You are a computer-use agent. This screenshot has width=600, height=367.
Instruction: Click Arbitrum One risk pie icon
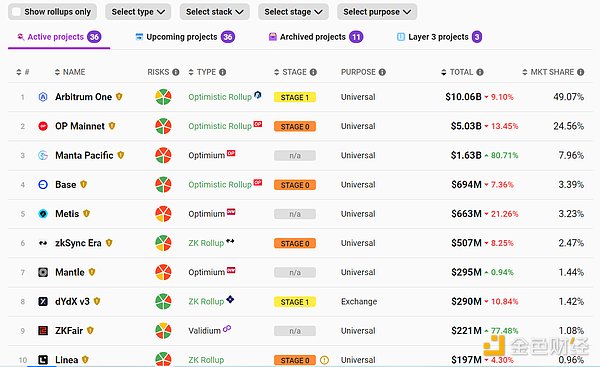click(163, 97)
